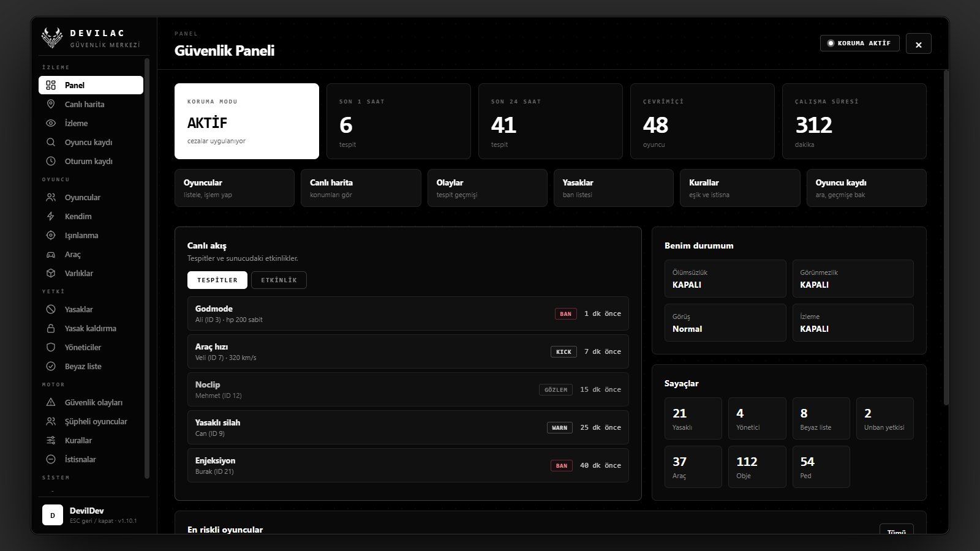This screenshot has height=551, width=980.
Task: Click the clock icon for Oturum kaydı
Action: 51,161
